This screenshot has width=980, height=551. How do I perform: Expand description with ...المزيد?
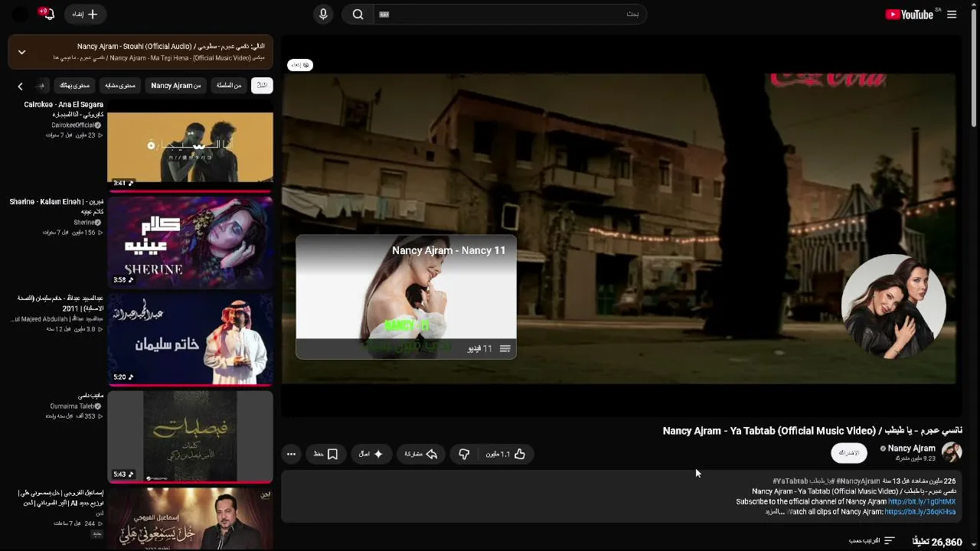[776, 512]
